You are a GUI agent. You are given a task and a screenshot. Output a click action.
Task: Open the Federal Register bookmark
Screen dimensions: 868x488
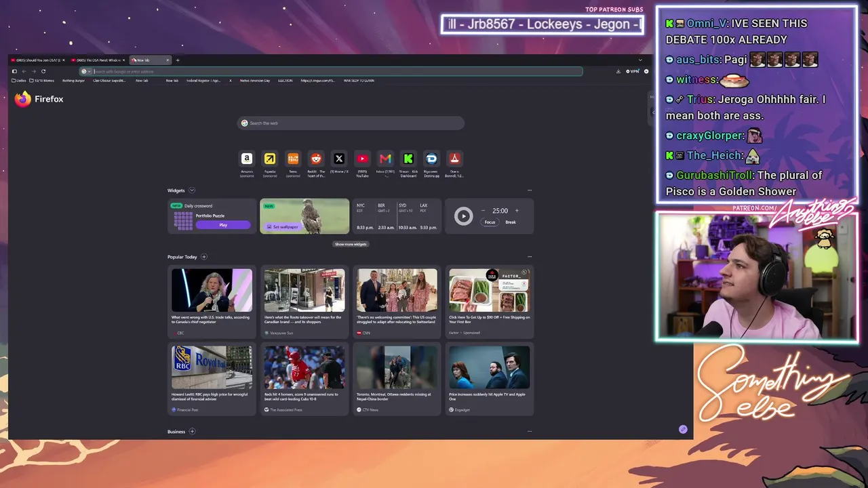(203, 81)
